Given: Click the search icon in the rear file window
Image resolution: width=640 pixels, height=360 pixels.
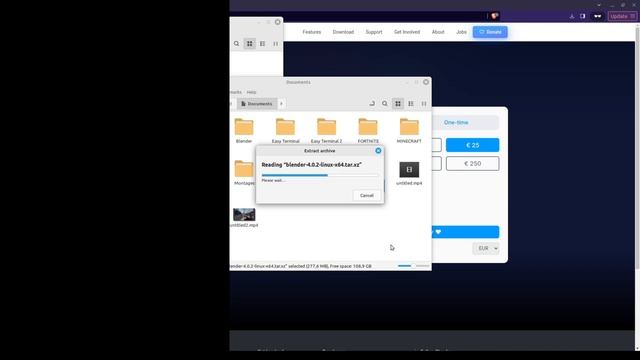Looking at the screenshot, I should tap(236, 44).
